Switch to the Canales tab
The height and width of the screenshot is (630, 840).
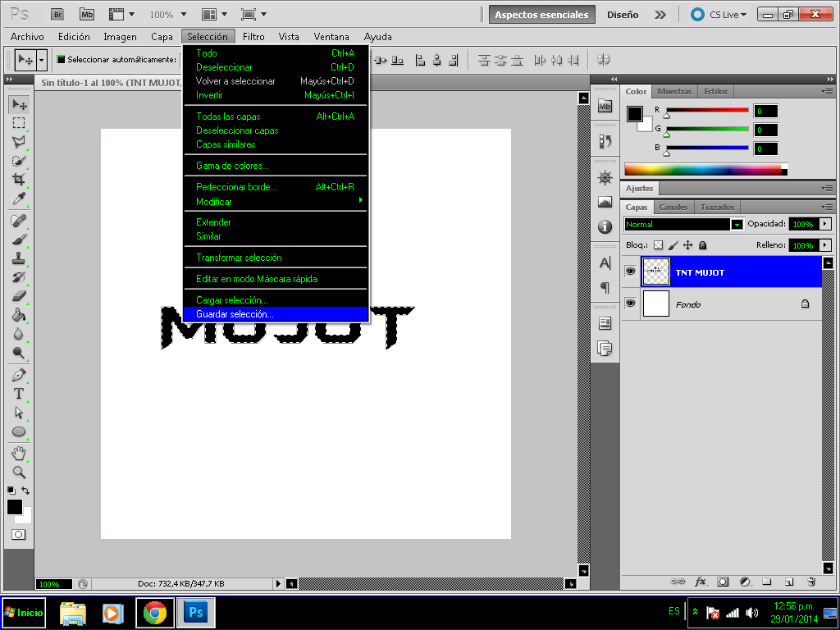click(673, 207)
